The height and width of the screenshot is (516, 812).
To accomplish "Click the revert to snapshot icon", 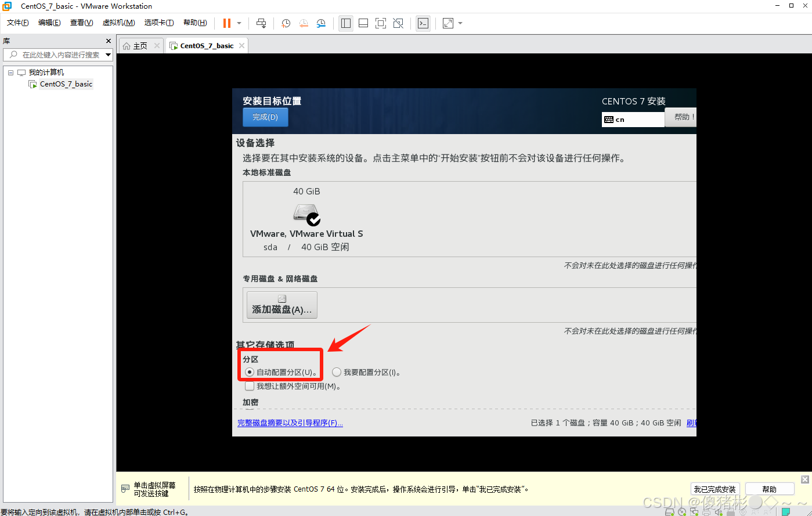I will (x=304, y=23).
